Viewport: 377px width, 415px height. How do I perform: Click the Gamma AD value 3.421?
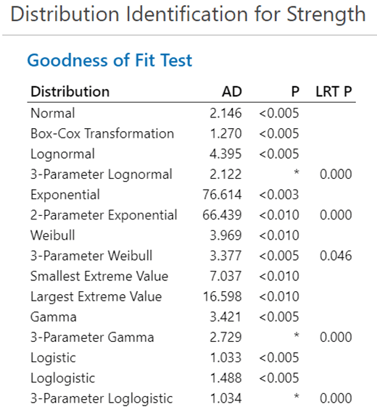226,317
